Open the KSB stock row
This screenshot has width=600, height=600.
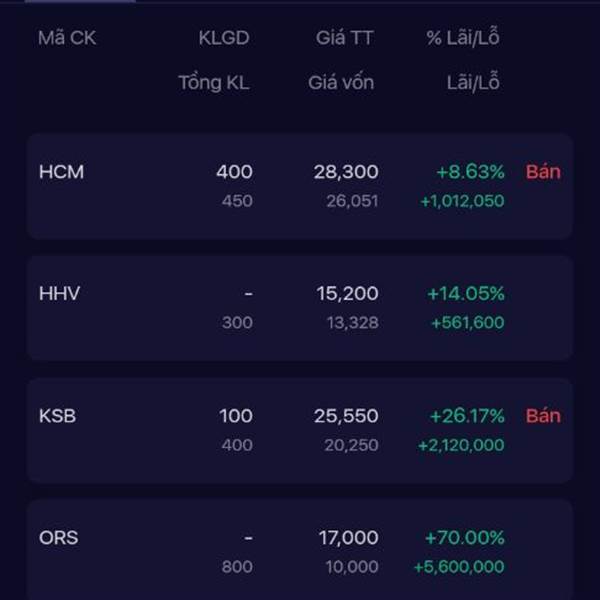tap(300, 430)
